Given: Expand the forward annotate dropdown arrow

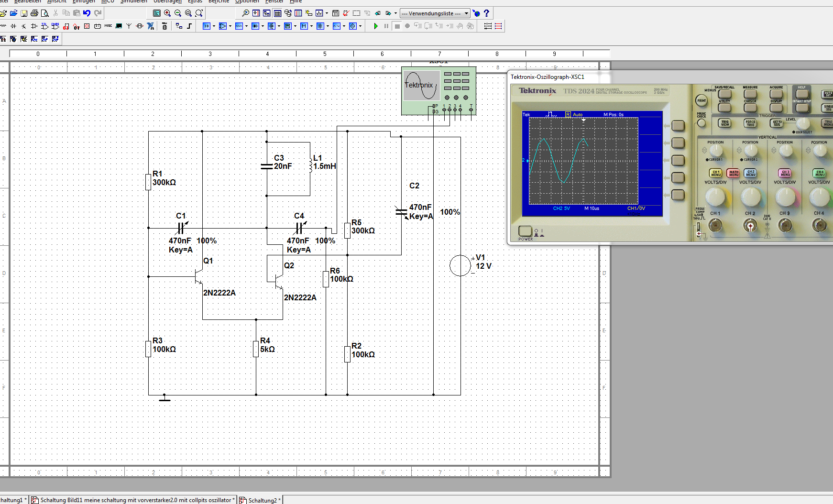Looking at the screenshot, I should pos(395,13).
